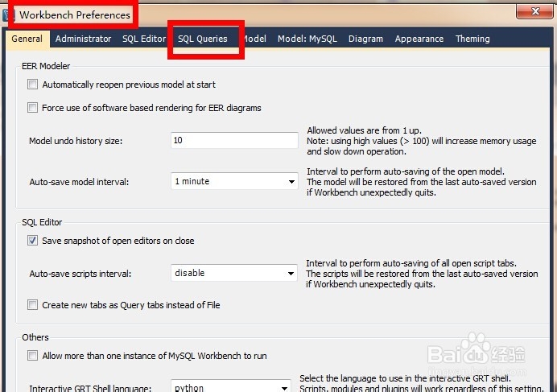Toggle force software based rendering checkbox
Screen dimensions: 557x392
(32, 107)
